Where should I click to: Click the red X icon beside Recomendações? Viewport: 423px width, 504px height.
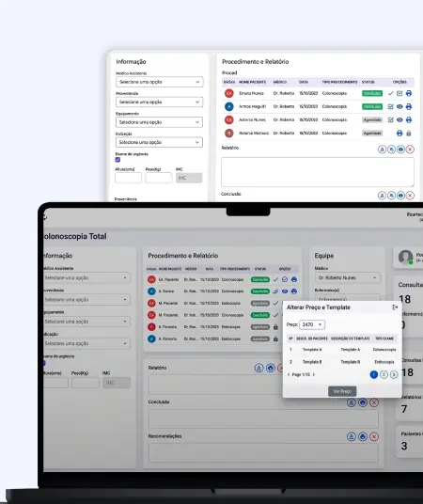pyautogui.click(x=374, y=436)
